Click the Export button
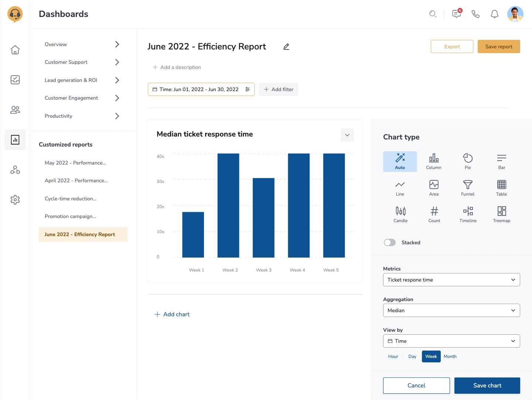 tap(452, 46)
